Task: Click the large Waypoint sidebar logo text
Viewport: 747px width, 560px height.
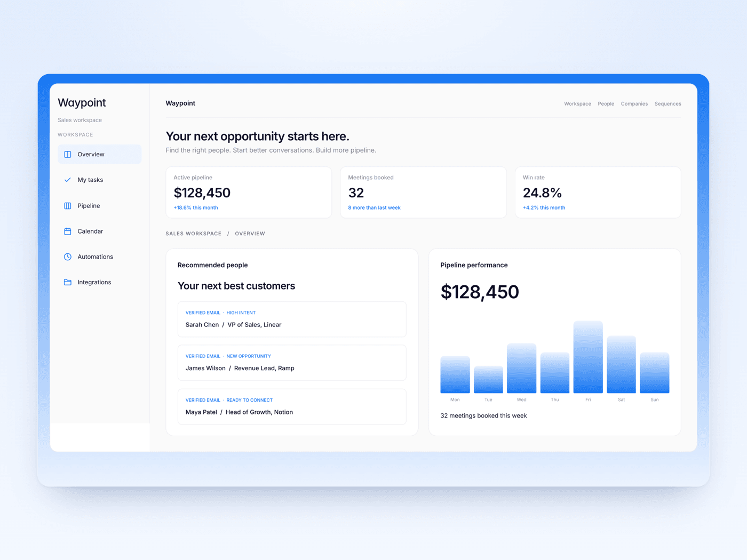Action: click(82, 103)
